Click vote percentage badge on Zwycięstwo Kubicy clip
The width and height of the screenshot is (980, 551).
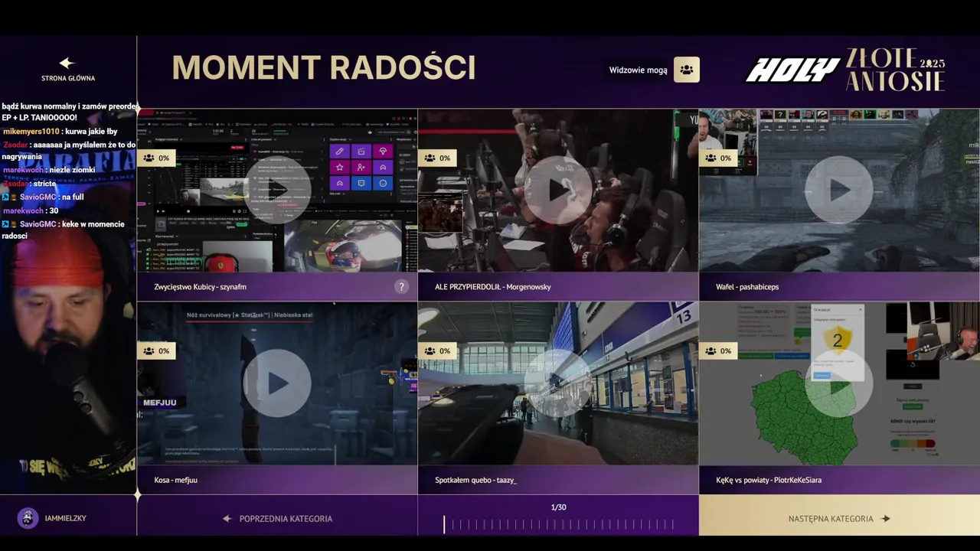(x=157, y=158)
